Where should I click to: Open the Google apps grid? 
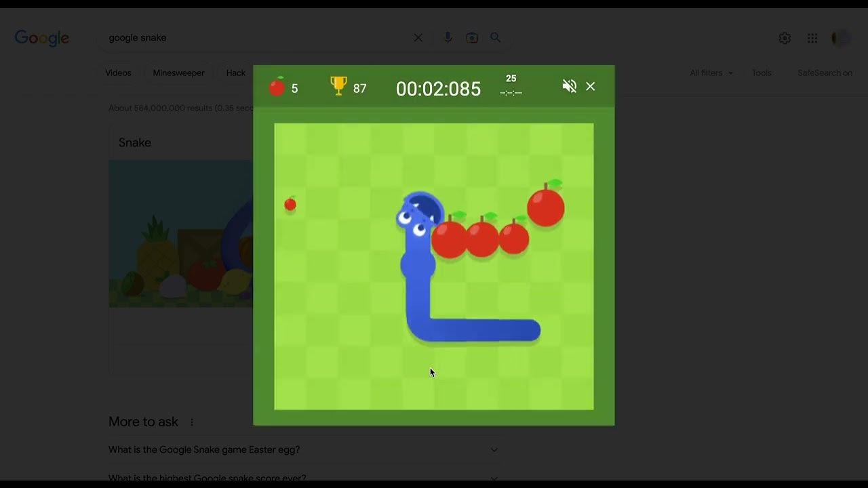[x=812, y=38]
